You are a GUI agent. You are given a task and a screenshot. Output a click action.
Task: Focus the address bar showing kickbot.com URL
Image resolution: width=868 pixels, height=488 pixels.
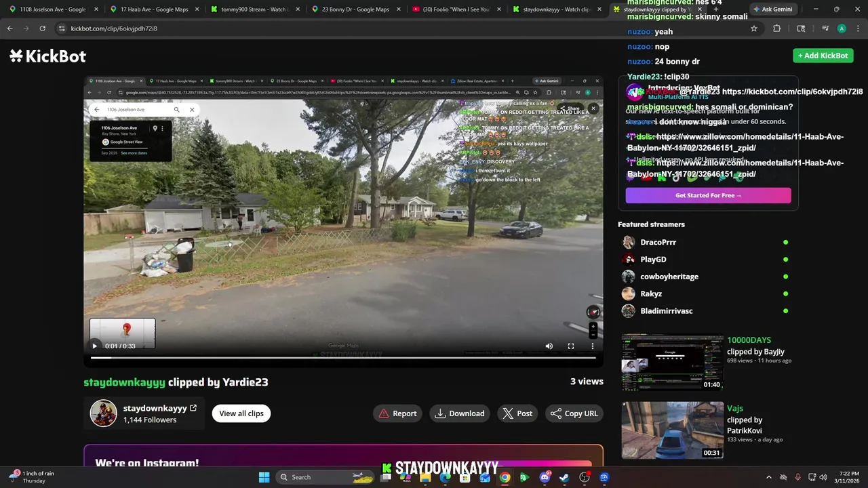pos(400,28)
